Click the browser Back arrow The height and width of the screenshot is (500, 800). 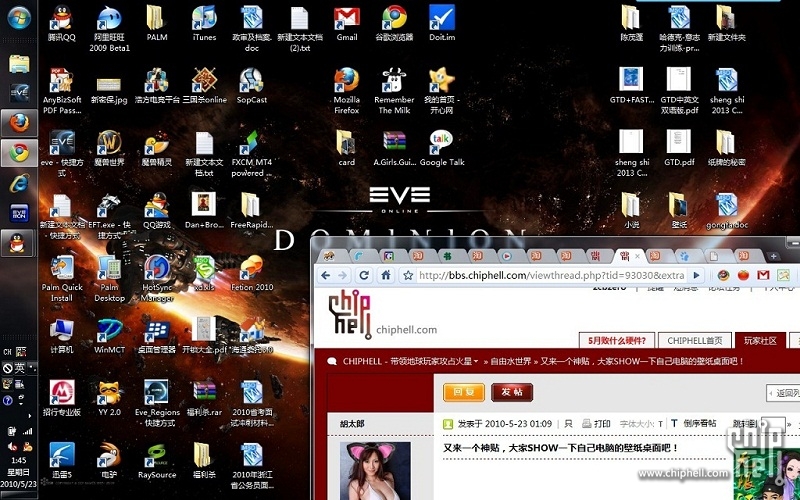[x=325, y=276]
